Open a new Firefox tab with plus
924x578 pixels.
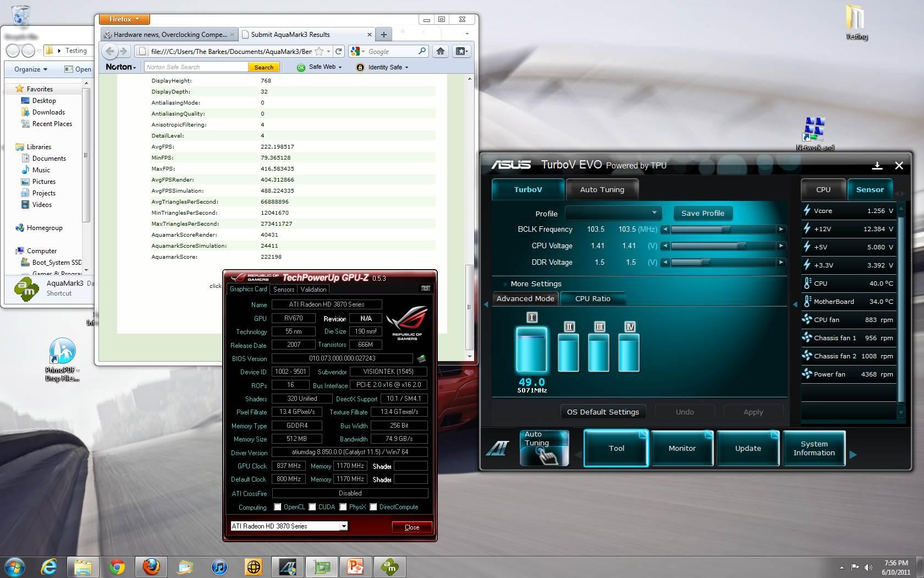(384, 34)
